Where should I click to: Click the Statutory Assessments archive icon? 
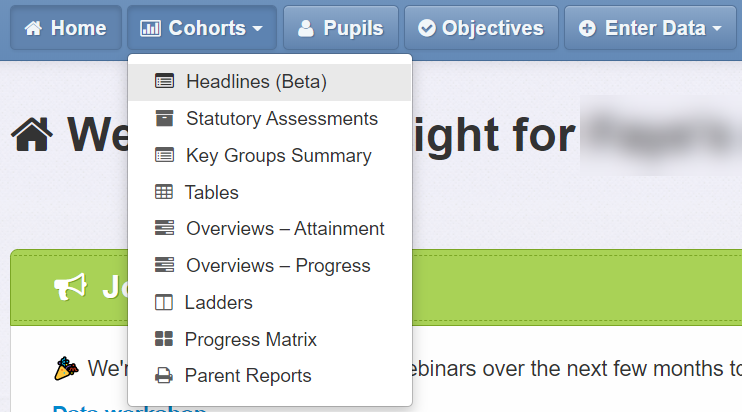pyautogui.click(x=164, y=118)
